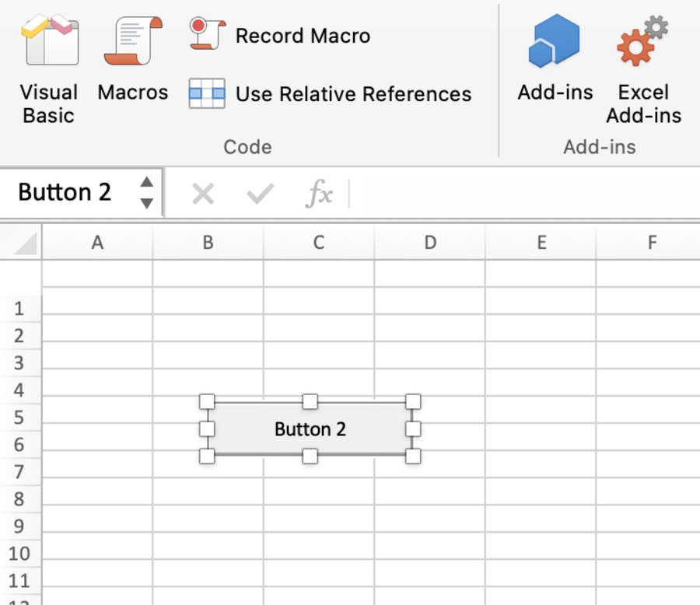Image resolution: width=700 pixels, height=605 pixels.
Task: Select row 7 header
Action: point(20,472)
